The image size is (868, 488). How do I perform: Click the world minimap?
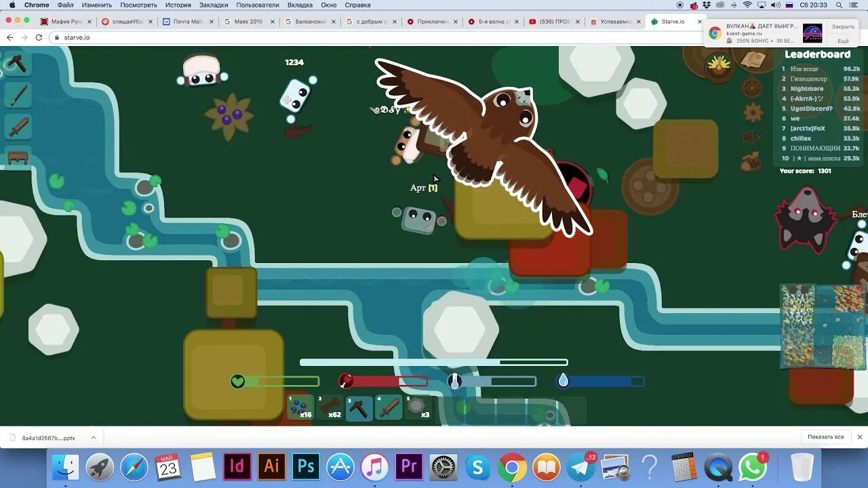pyautogui.click(x=823, y=327)
